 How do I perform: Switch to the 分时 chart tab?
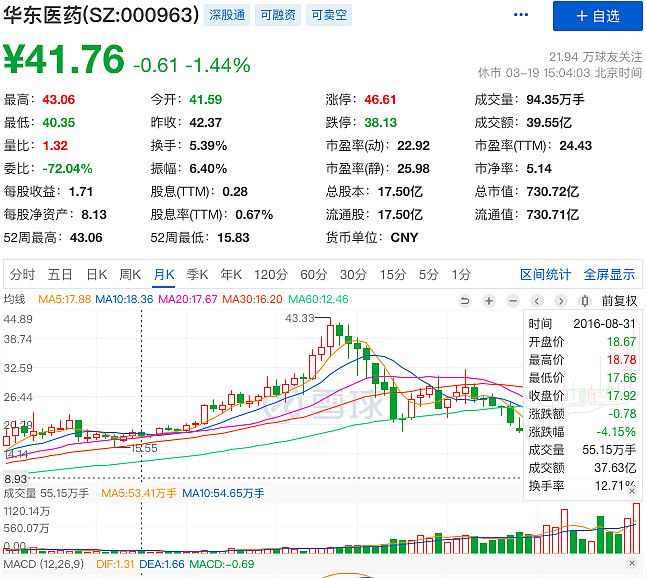22,274
